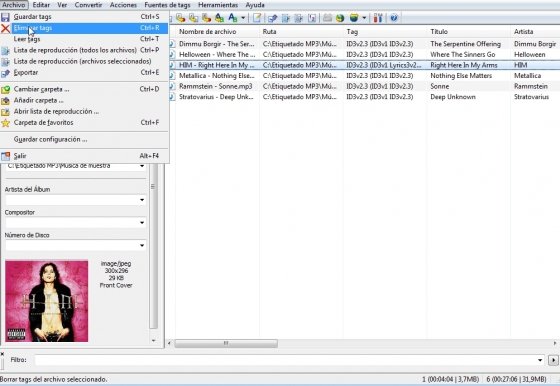This screenshot has width=560, height=386.
Task: Click the folder icon beside Añadir carpeta
Action: click(x=5, y=101)
